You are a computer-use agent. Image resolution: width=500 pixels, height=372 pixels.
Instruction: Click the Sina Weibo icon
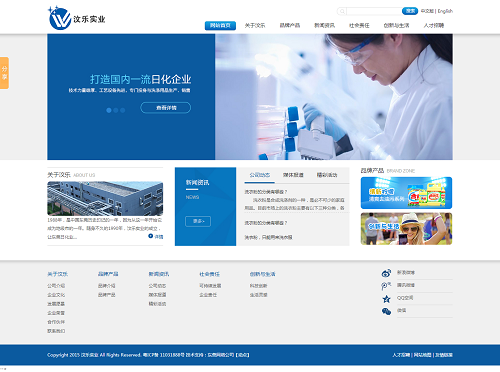(386, 273)
